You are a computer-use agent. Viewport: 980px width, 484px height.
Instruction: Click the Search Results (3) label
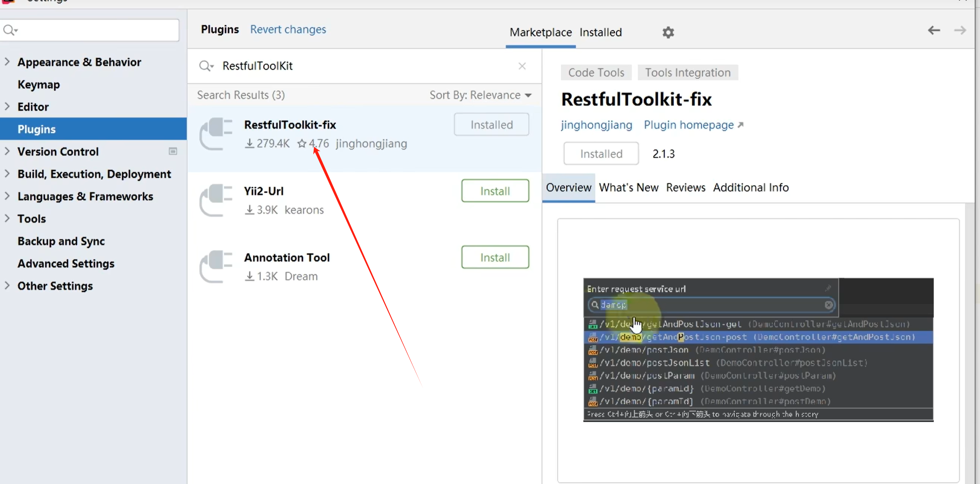[x=241, y=95]
